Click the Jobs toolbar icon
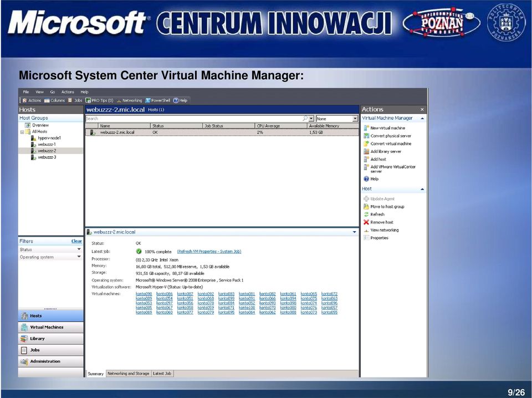 tap(75, 100)
